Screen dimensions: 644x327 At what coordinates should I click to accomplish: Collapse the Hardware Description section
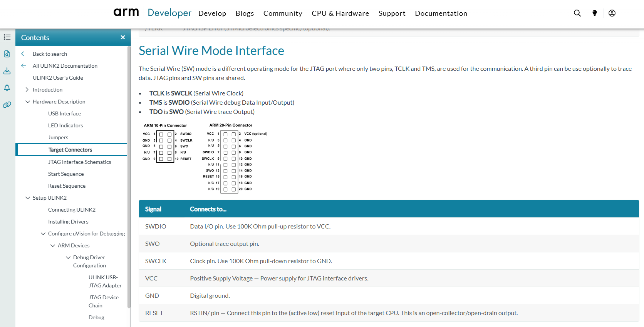(x=27, y=102)
